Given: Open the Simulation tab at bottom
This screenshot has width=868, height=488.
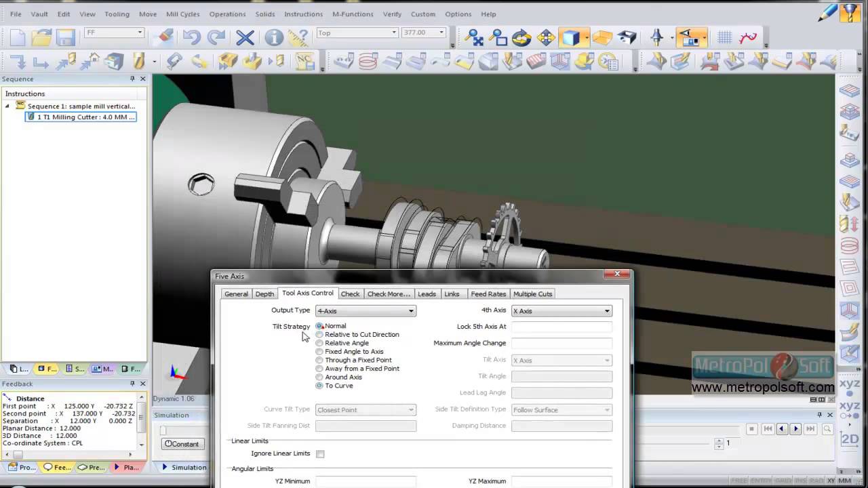Looking at the screenshot, I should point(184,467).
